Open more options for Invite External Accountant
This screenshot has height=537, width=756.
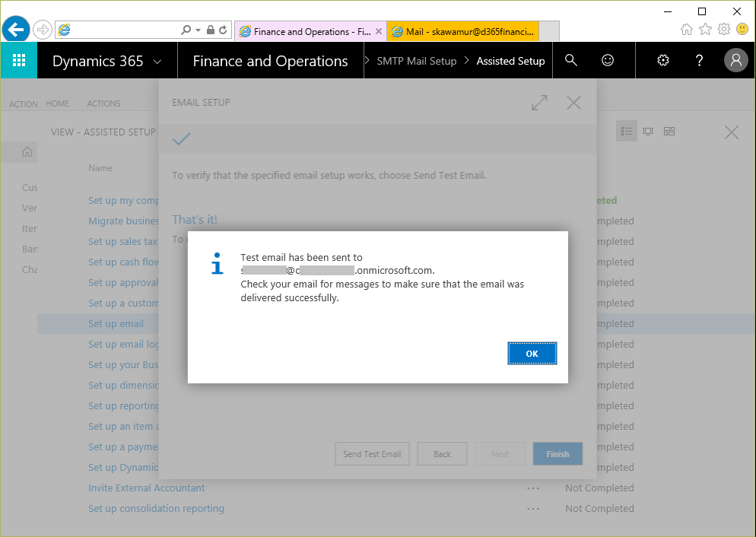533,488
